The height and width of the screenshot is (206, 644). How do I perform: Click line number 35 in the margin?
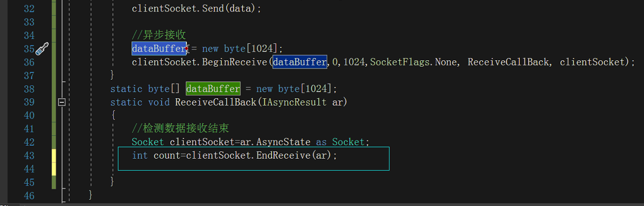tap(29, 49)
